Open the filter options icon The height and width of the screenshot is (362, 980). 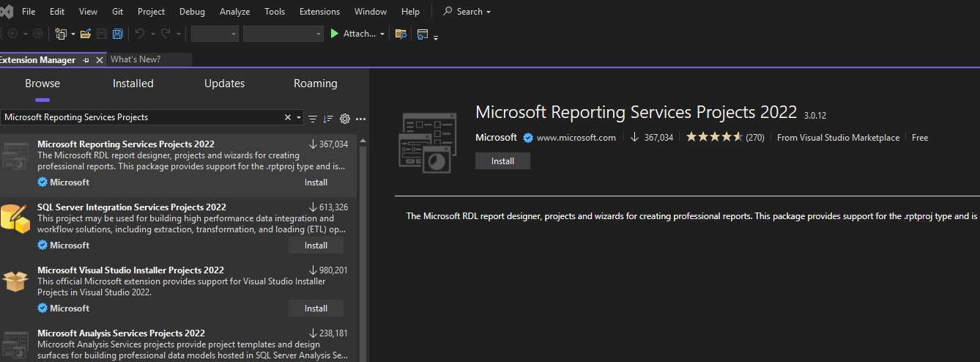point(313,118)
